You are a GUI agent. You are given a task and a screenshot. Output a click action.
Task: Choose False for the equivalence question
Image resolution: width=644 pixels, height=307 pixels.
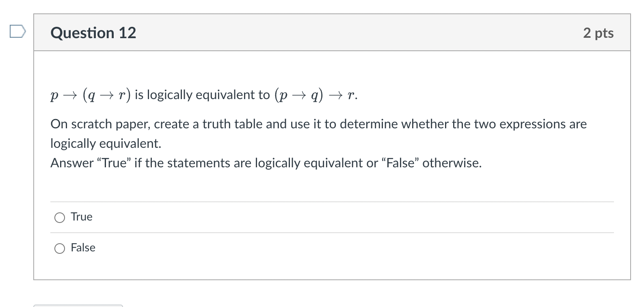click(x=60, y=248)
